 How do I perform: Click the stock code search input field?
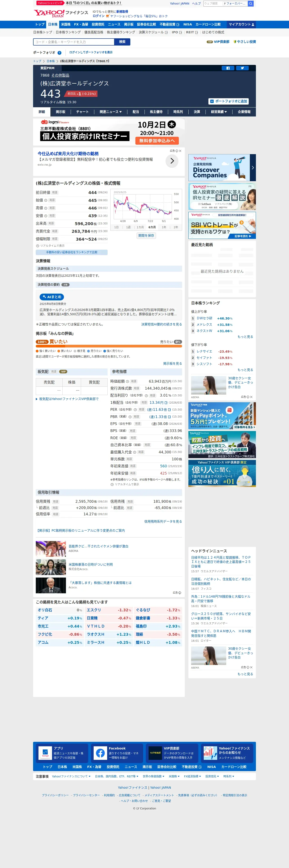74,42
